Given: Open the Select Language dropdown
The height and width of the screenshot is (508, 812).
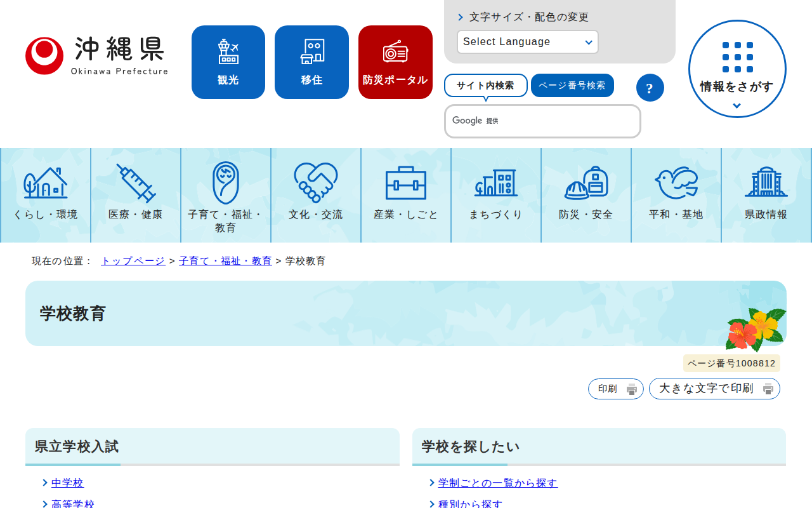Looking at the screenshot, I should click(527, 42).
